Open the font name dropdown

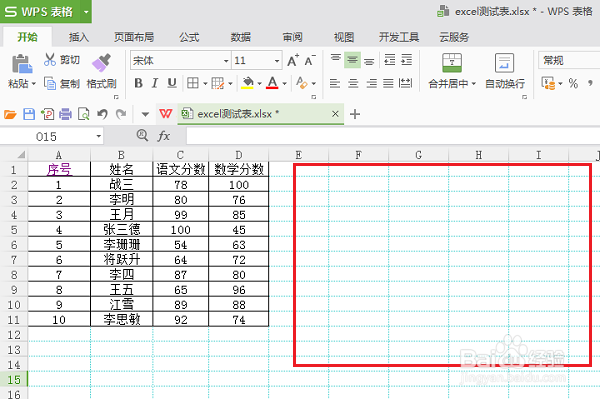point(226,61)
